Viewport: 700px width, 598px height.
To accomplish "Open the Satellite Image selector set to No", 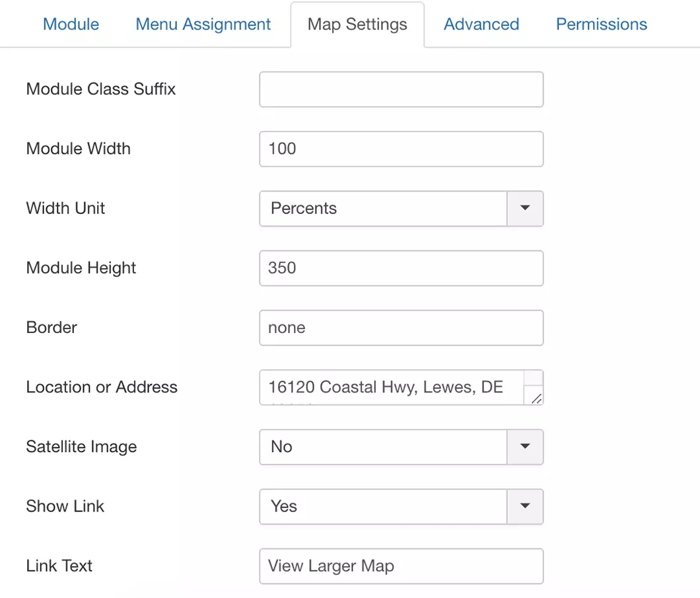I will click(x=383, y=447).
